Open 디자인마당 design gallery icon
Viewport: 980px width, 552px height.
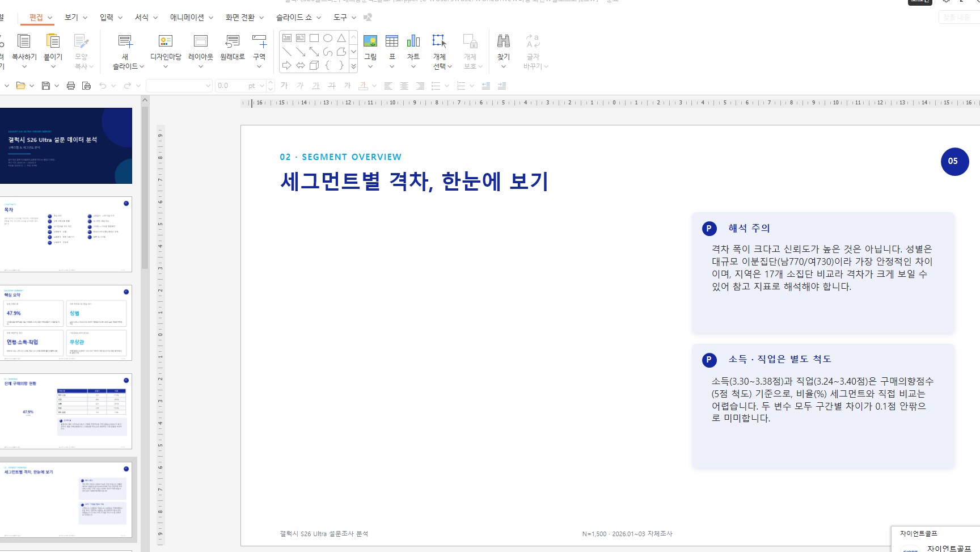[x=166, y=41]
